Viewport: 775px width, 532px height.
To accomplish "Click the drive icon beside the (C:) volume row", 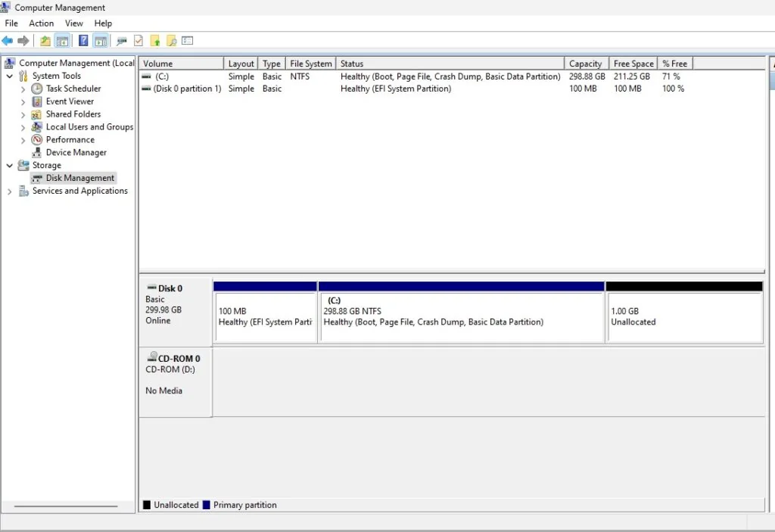I will [146, 76].
